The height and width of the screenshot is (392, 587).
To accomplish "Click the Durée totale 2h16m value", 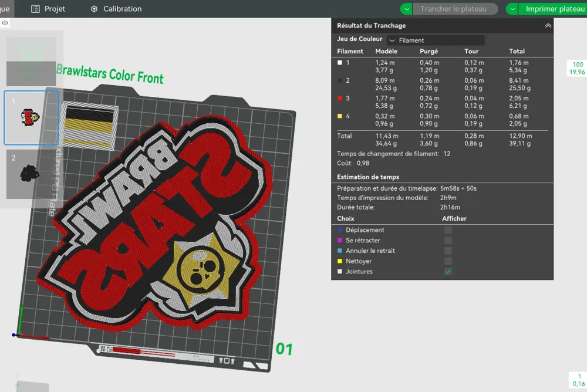I will (x=450, y=207).
